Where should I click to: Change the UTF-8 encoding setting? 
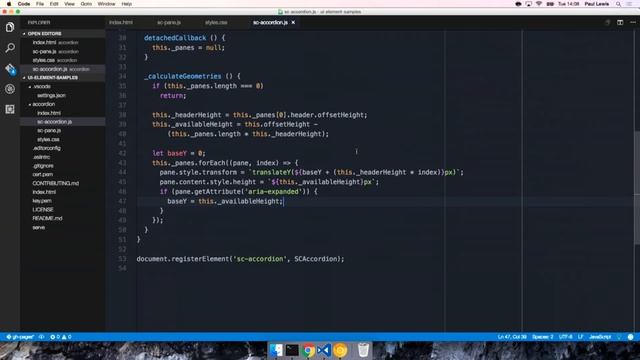tap(565, 337)
